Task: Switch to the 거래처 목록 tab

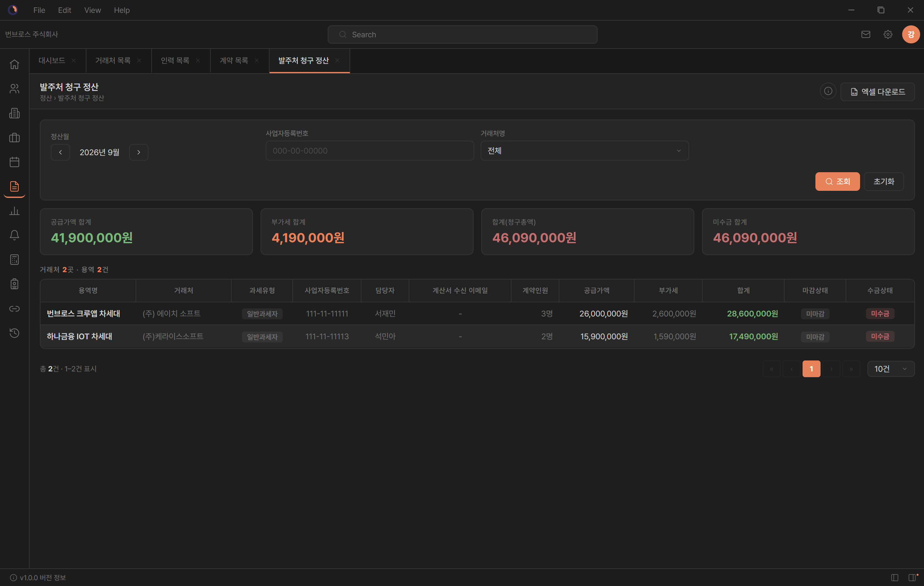Action: (x=113, y=61)
